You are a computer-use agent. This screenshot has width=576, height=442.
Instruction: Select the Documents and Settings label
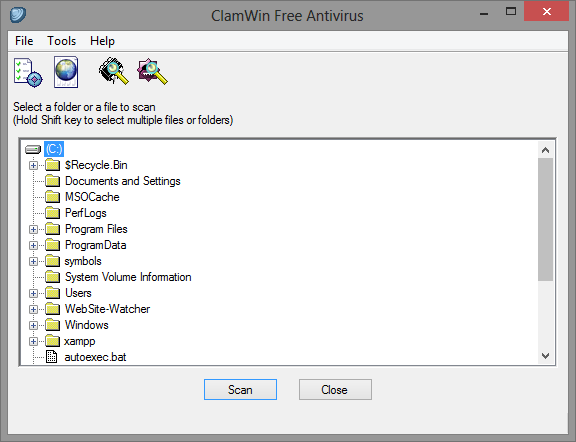[x=123, y=181]
